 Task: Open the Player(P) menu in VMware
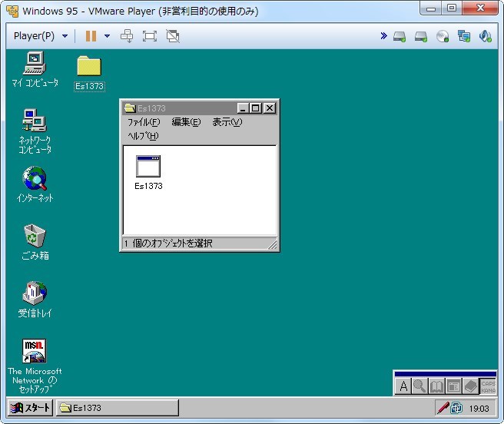(41, 35)
